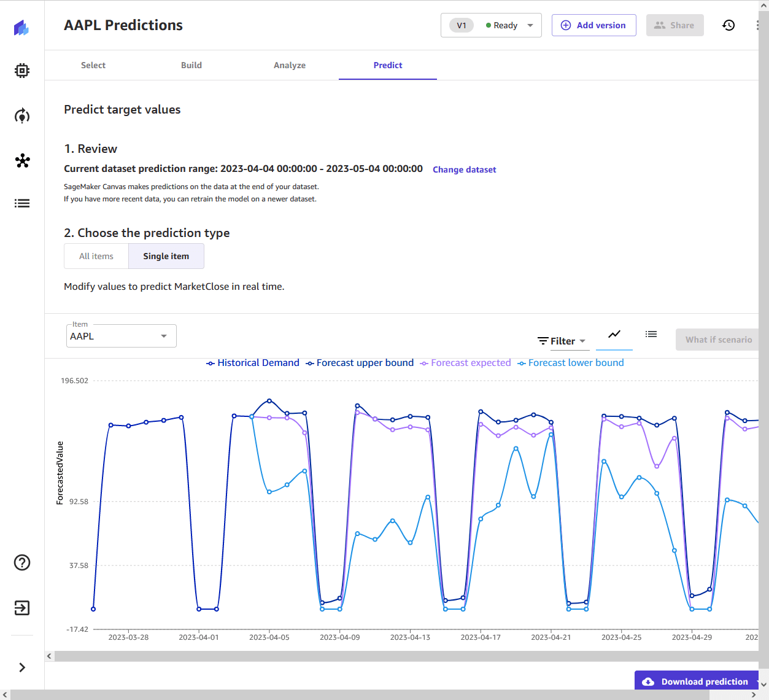The width and height of the screenshot is (769, 700).
Task: Click the What if scenario button
Action: [717, 340]
